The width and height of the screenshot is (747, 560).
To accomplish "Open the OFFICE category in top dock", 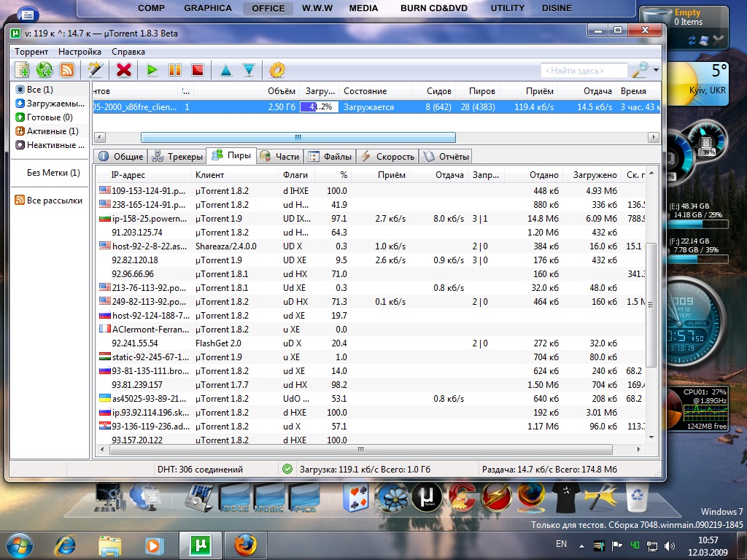I will click(x=268, y=8).
